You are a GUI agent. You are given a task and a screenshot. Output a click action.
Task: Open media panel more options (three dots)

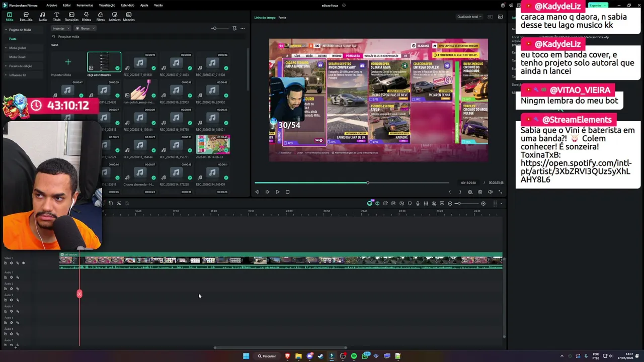tap(243, 28)
